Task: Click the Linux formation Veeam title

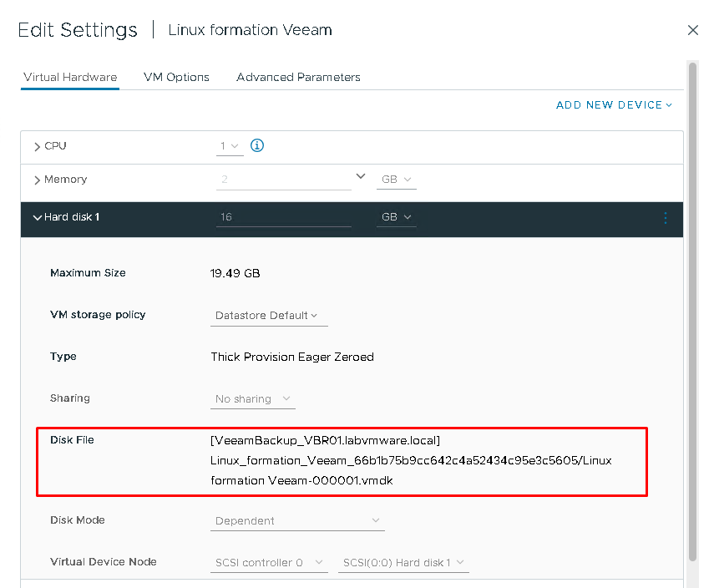Action: (x=250, y=30)
